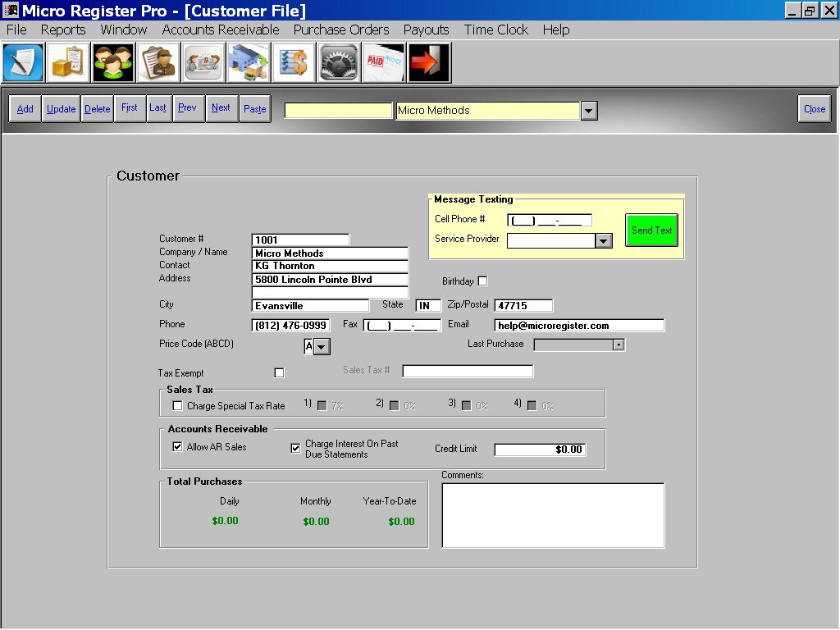
Task: Click the Zip/Postal field
Action: [523, 305]
